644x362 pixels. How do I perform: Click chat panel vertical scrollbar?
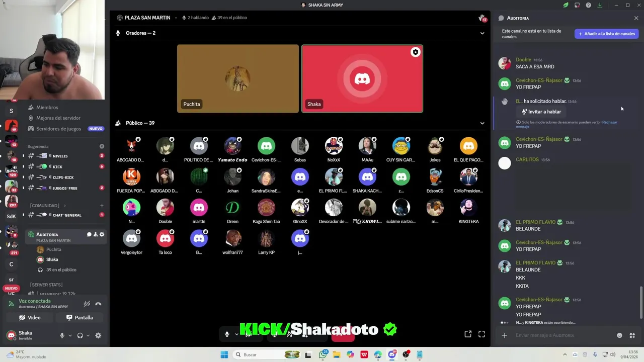[641, 302]
